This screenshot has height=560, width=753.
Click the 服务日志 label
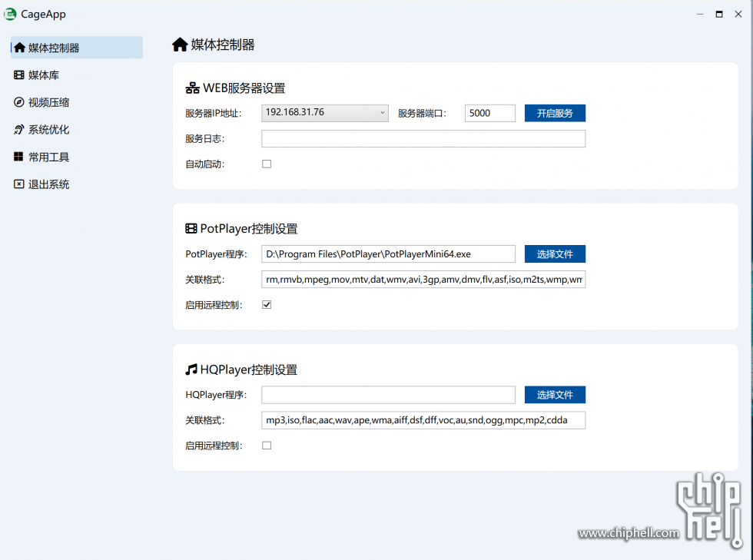205,139
